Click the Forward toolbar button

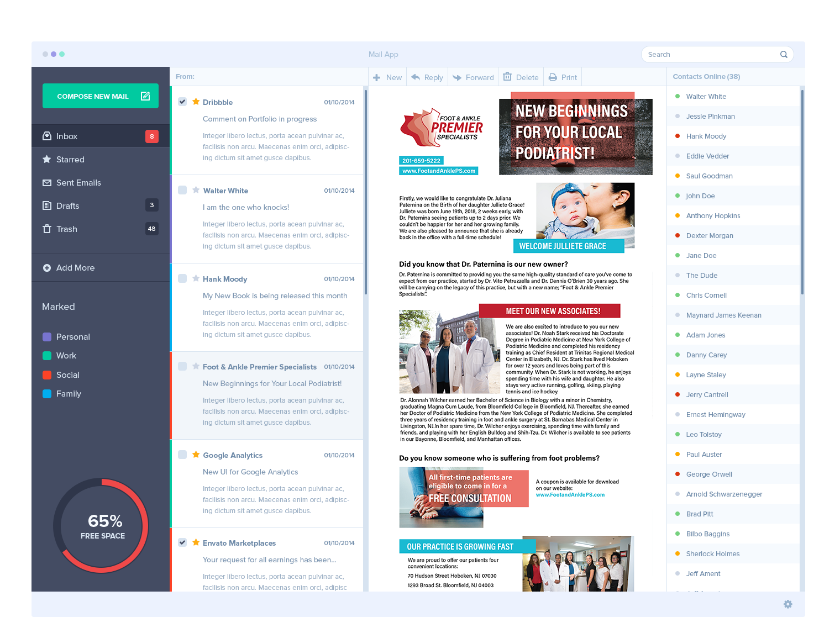click(x=473, y=77)
